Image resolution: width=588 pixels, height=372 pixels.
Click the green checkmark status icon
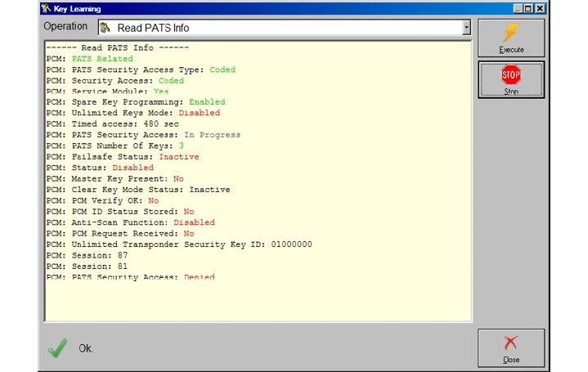pos(57,348)
